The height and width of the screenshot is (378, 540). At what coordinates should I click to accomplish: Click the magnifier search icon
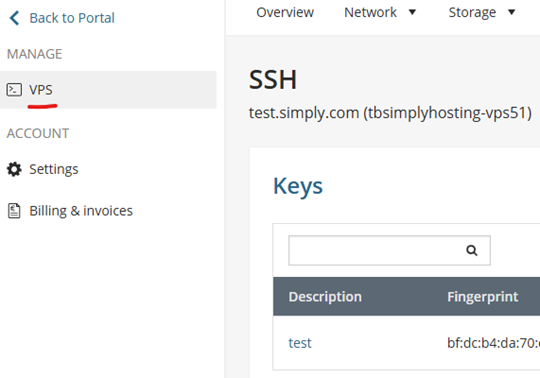472,250
